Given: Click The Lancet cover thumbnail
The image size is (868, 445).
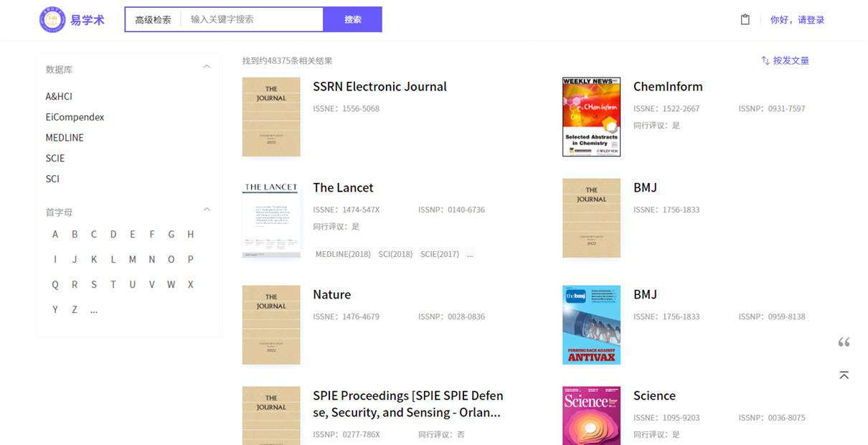Looking at the screenshot, I should pos(271,218).
